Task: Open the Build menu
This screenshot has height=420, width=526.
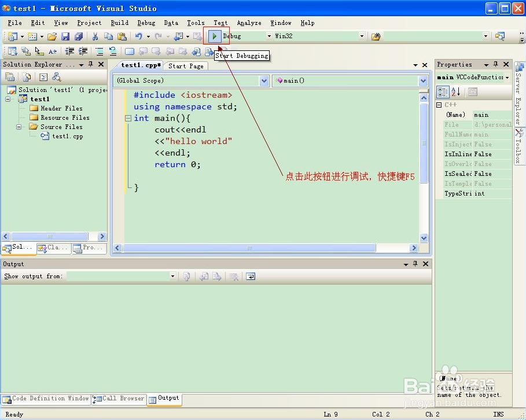Action: tap(119, 23)
